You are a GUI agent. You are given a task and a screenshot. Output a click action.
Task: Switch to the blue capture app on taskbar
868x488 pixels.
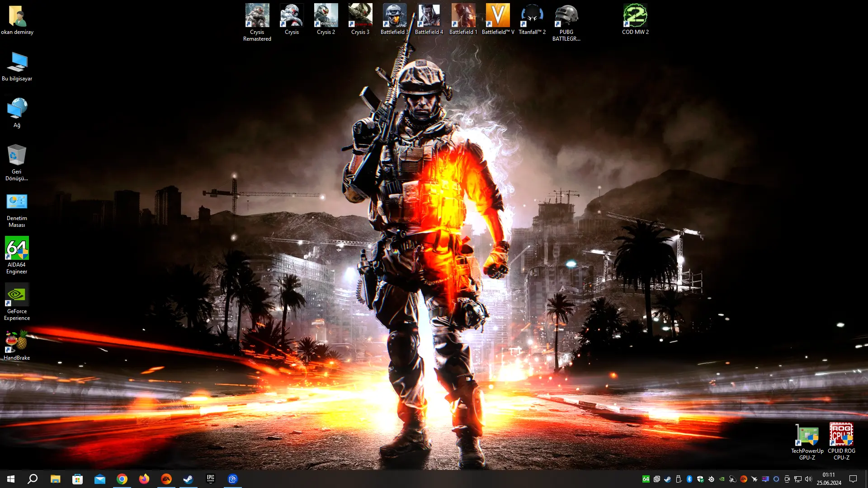click(233, 479)
